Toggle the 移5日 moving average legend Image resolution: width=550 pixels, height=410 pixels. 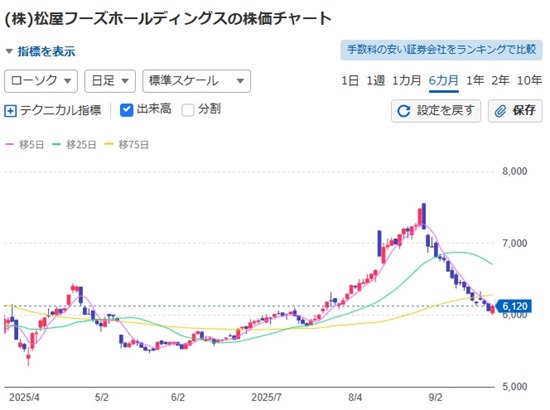[x=24, y=144]
